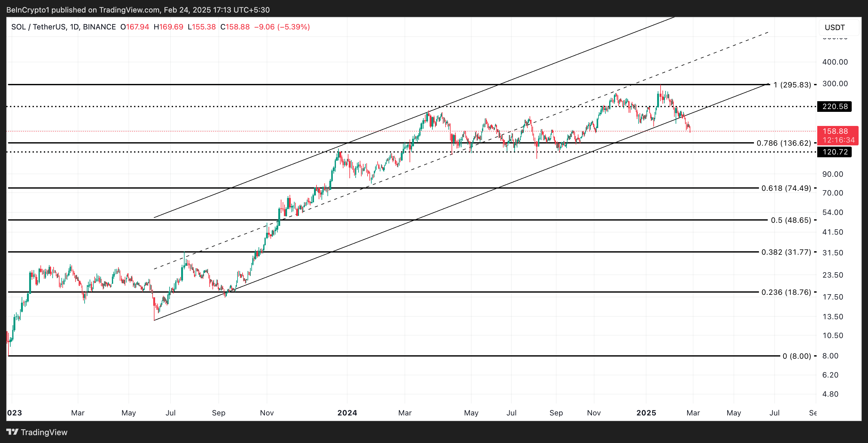
Task: Click the 220.58 black price label
Action: [835, 107]
